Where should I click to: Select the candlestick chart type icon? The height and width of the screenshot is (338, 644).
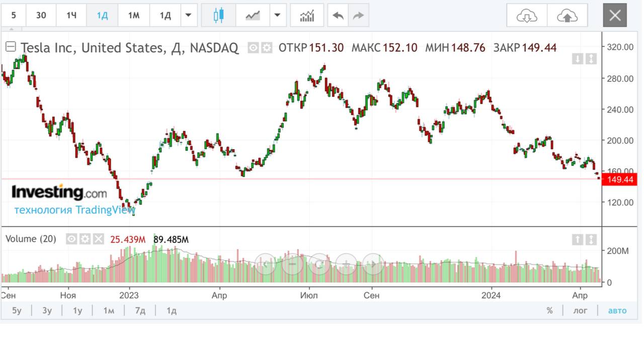click(218, 15)
